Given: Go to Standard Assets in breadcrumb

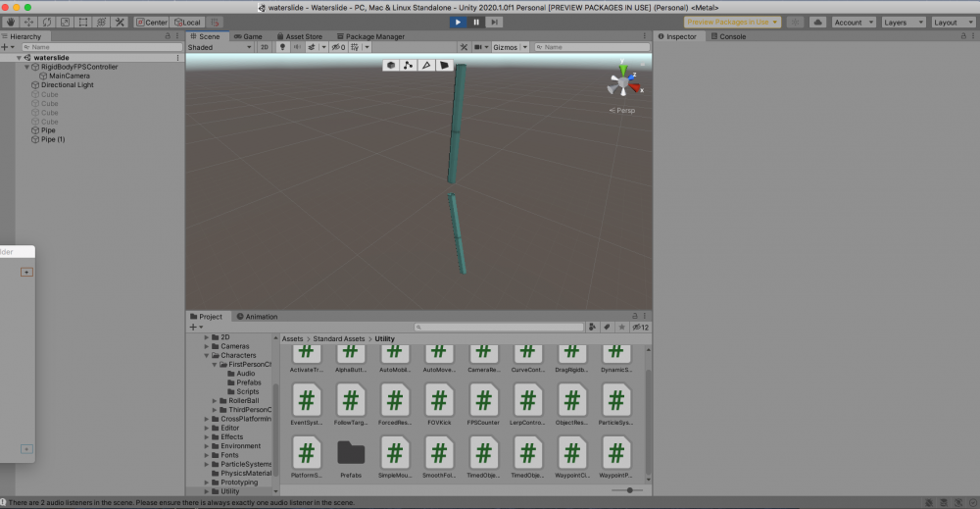Looking at the screenshot, I should coord(339,339).
